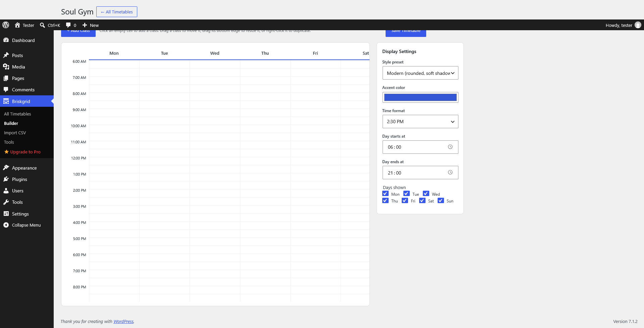Open the Tools wrench icon
Screen dimensions: 644x328
pos(6,202)
